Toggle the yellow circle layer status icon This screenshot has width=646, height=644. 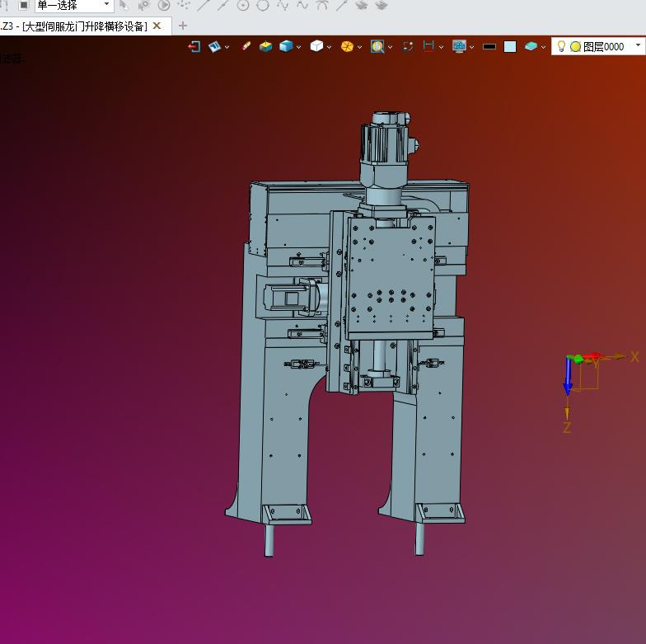pos(575,46)
